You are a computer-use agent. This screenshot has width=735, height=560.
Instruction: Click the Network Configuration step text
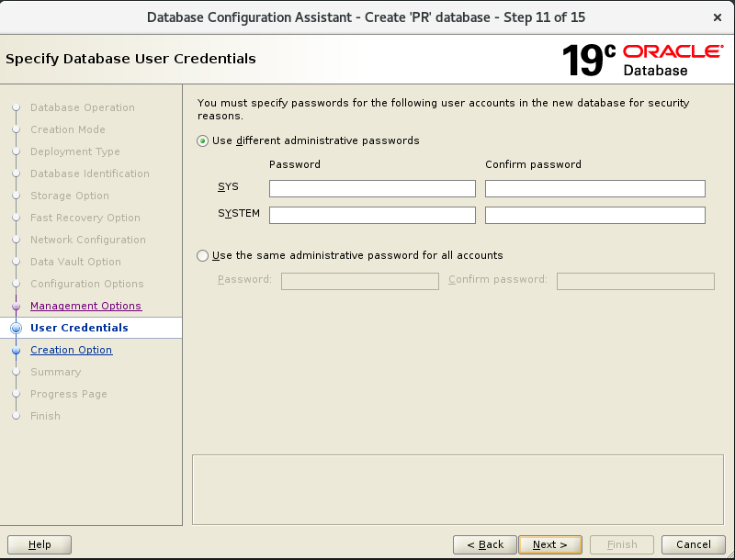88,240
